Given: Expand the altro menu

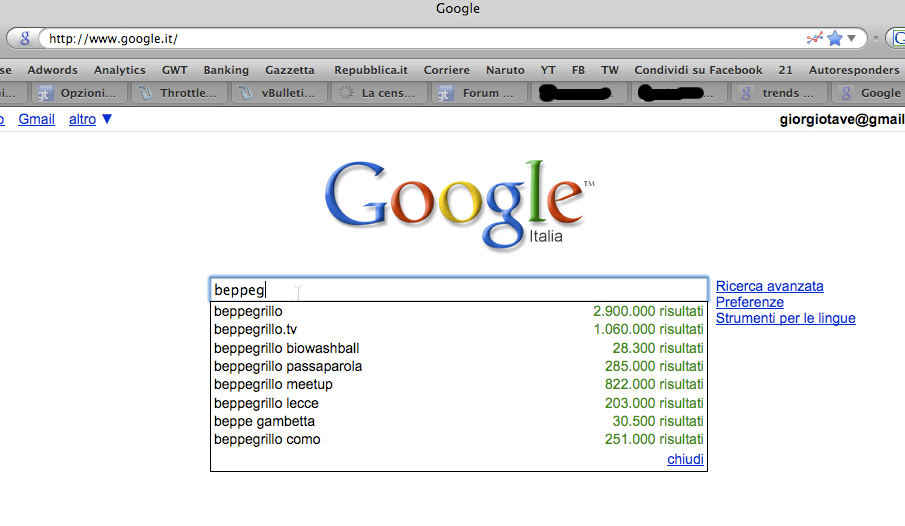Looking at the screenshot, I should [90, 120].
